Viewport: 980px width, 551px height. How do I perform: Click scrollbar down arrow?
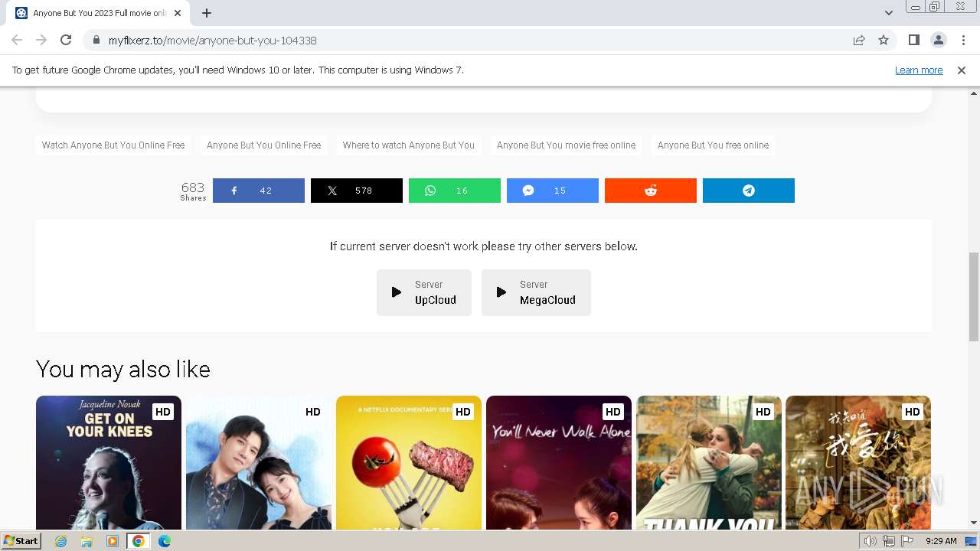tap(974, 523)
